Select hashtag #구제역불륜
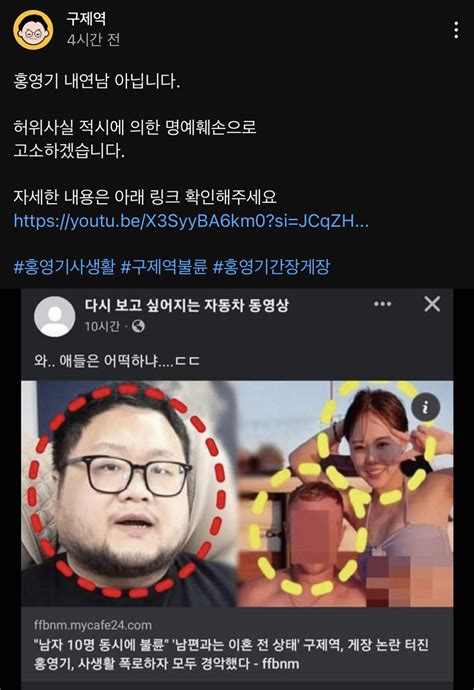 click(164, 267)
